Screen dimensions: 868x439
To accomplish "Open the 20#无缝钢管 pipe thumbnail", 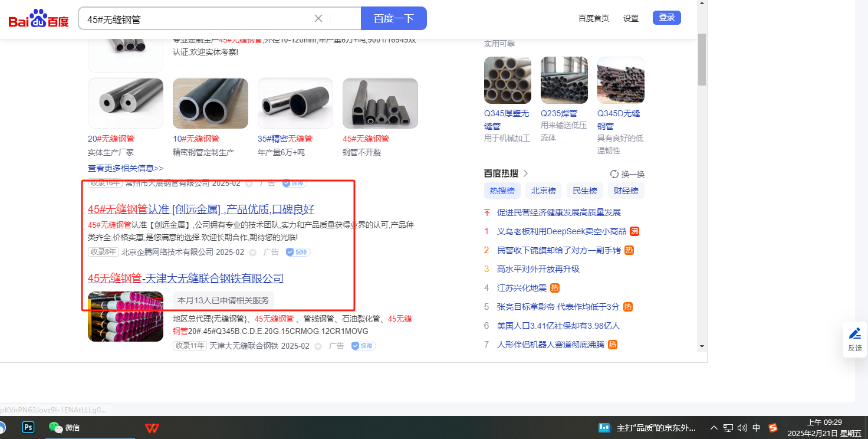I will click(x=126, y=103).
